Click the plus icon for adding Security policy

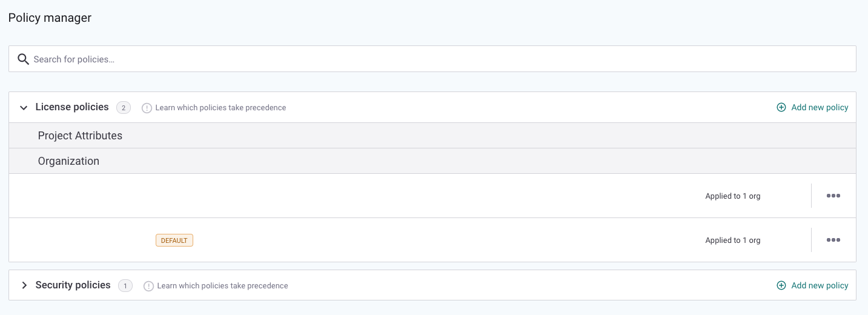tap(781, 285)
